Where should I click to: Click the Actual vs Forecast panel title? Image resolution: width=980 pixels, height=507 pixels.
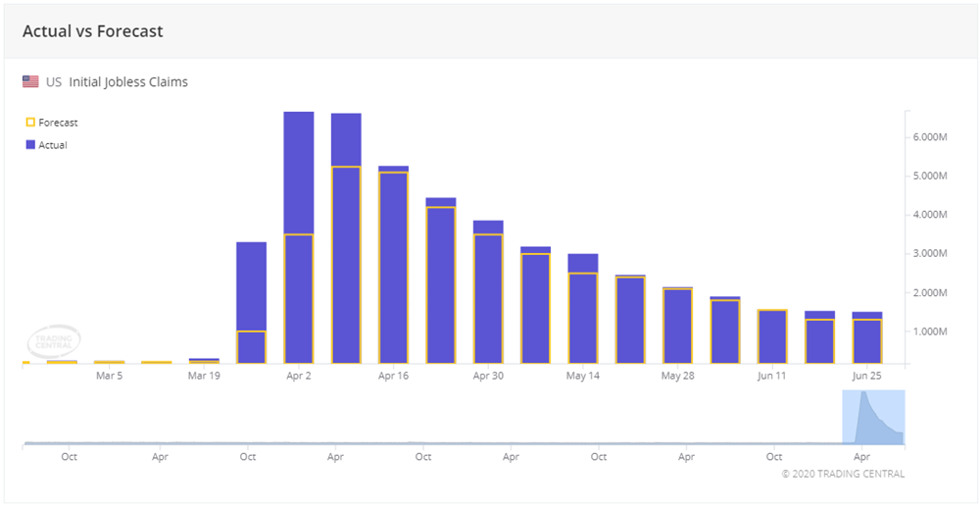(92, 31)
